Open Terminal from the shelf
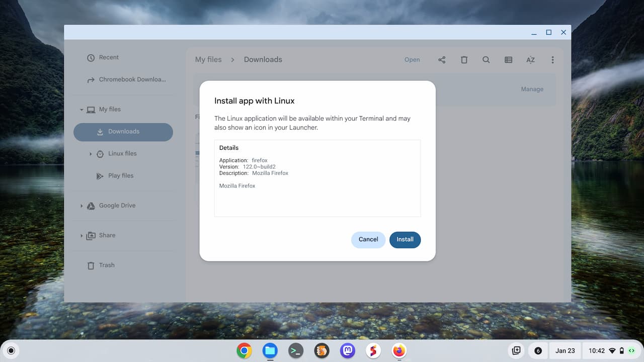The image size is (644, 362). pos(296,350)
